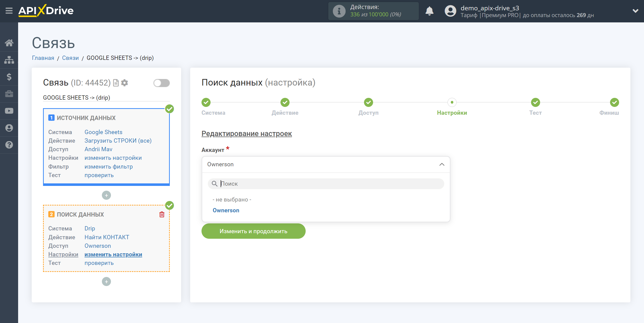Click source проверить test link

99,175
